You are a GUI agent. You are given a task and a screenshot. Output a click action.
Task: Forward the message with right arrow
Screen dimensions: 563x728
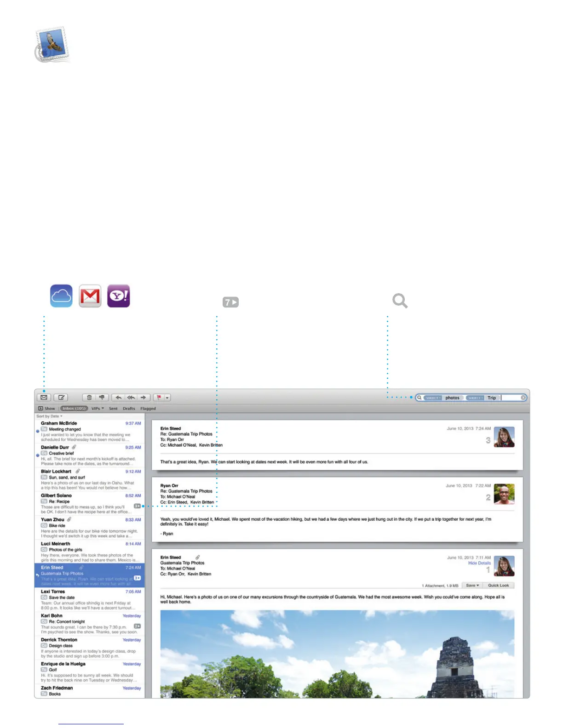(x=144, y=398)
